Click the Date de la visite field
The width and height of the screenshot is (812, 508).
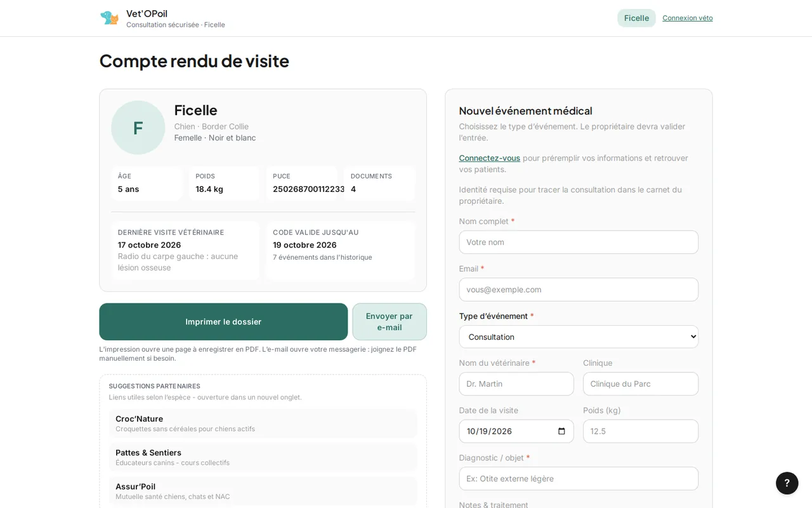tap(516, 431)
